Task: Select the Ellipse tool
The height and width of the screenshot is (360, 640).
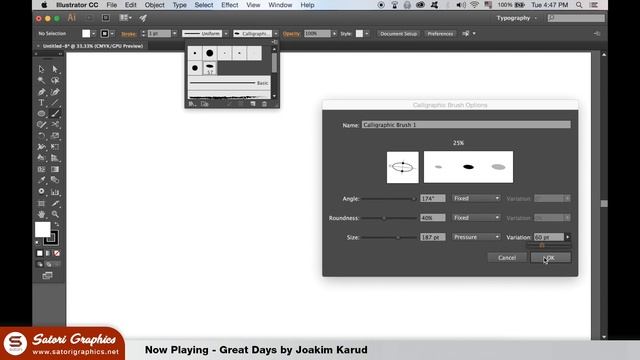Action: [41, 113]
